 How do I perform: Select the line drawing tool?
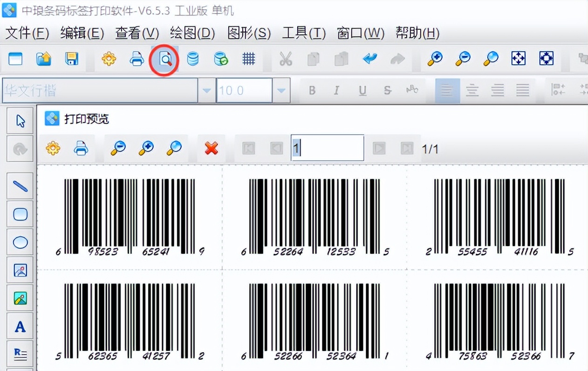pyautogui.click(x=20, y=186)
